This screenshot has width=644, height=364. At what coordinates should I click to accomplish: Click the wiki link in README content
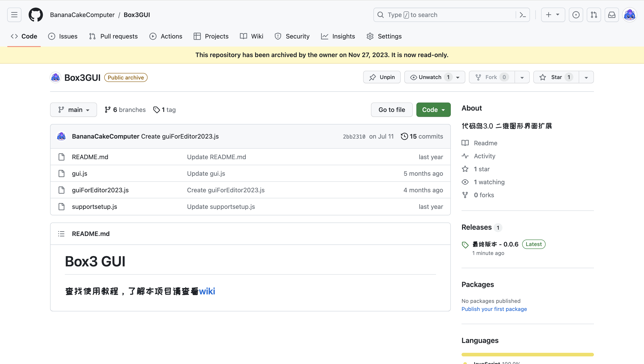(207, 291)
